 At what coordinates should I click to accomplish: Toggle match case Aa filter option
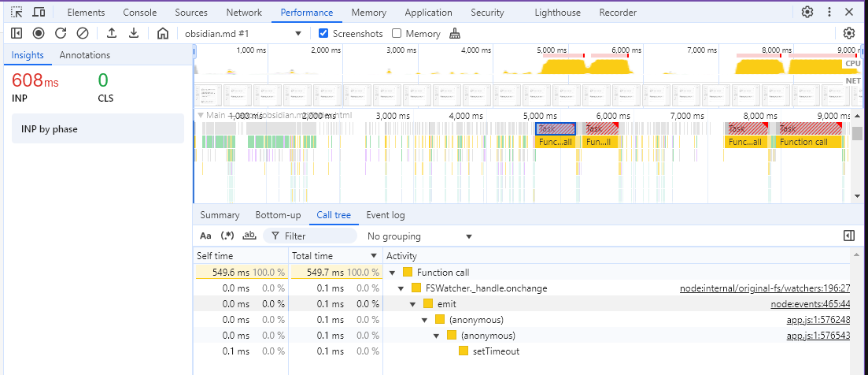205,236
